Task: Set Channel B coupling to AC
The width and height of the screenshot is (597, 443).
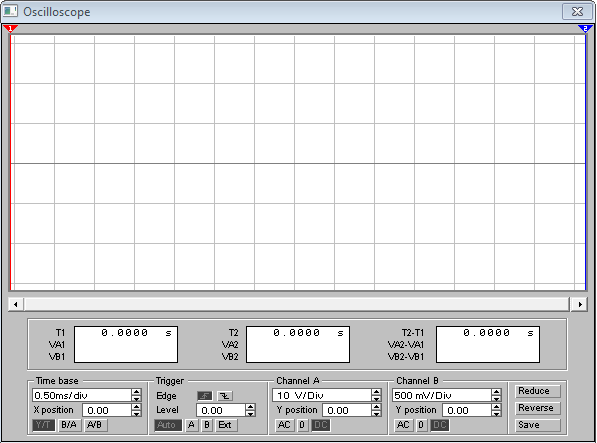Action: point(403,425)
